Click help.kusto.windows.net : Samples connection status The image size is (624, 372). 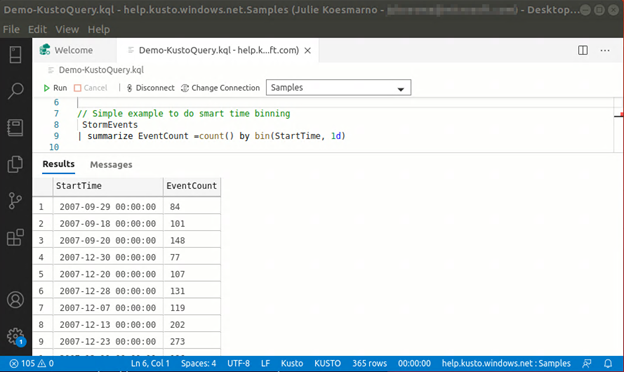(506, 363)
